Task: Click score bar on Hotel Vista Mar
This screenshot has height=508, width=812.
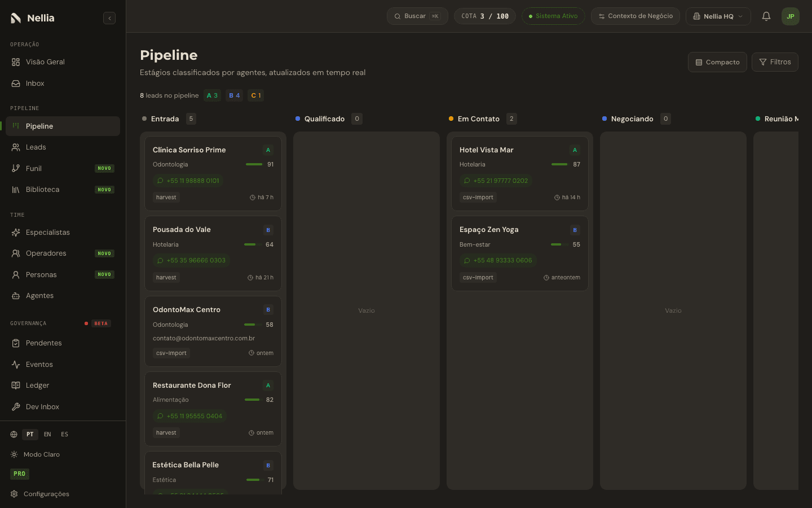Action: coord(559,165)
